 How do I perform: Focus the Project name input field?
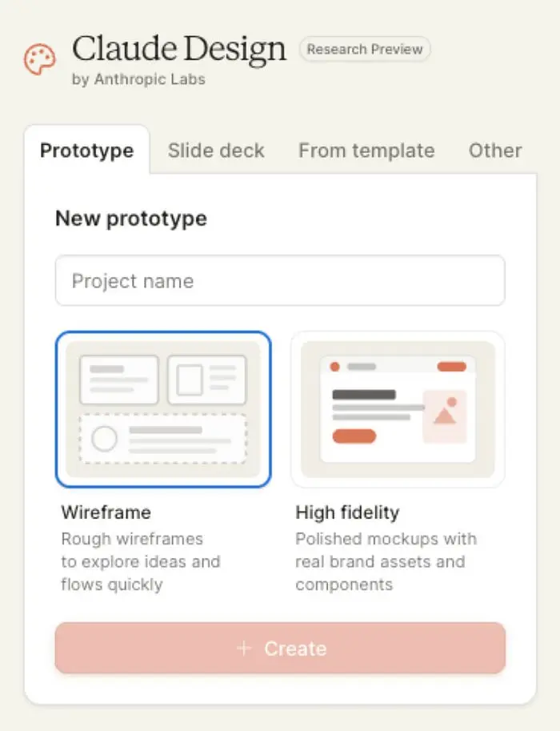(x=280, y=281)
